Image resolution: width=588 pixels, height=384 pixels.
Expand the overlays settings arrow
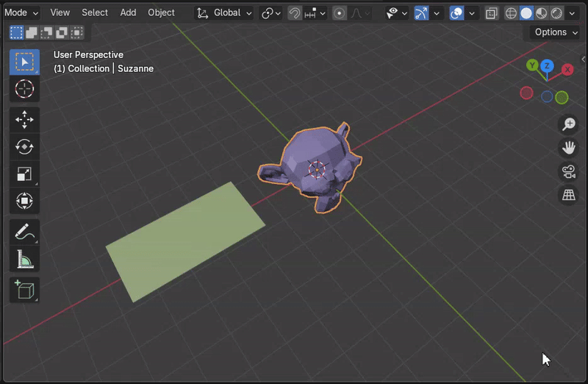pos(471,13)
